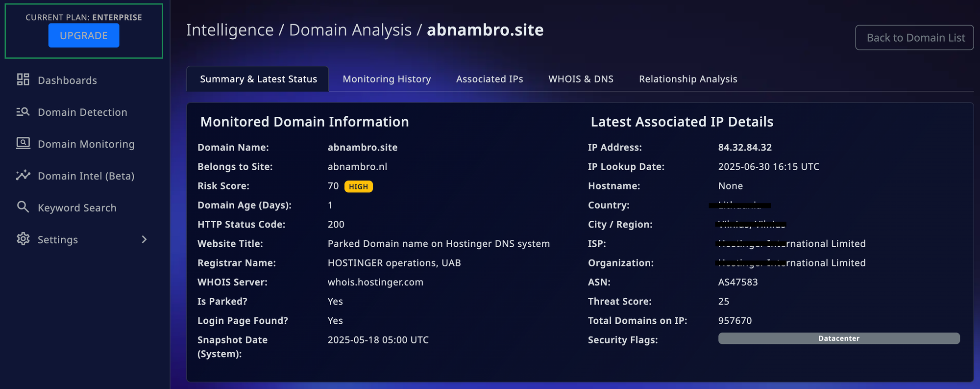Click the Dashboards grid icon
The width and height of the screenshot is (980, 389).
[23, 79]
